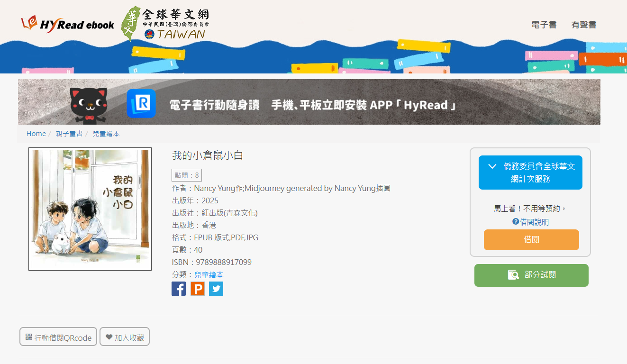This screenshot has height=364, width=627.
Task: Click the 我的小倉鼠小白 book cover thumbnail
Action: 90,209
